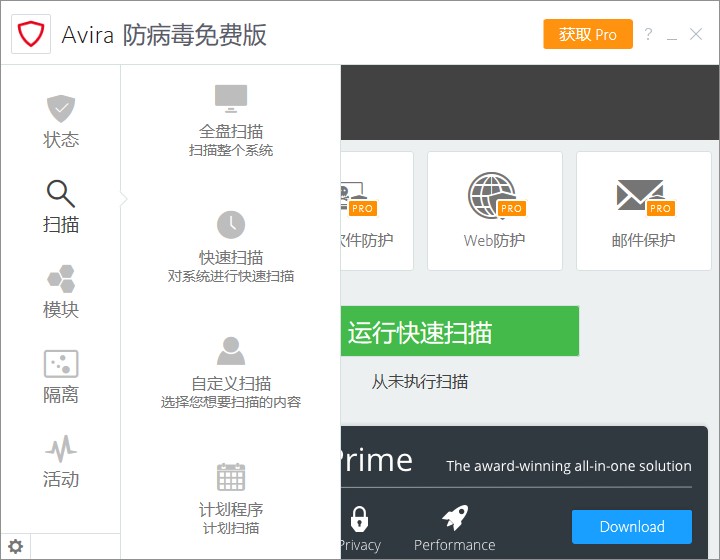Click the Web防护 card label
720x560 pixels.
[494, 240]
